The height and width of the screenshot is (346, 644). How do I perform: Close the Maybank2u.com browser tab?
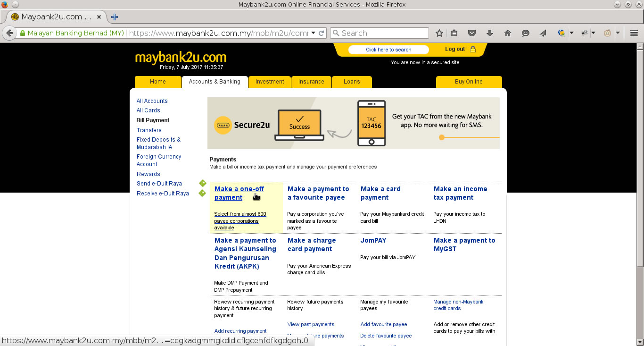(99, 17)
